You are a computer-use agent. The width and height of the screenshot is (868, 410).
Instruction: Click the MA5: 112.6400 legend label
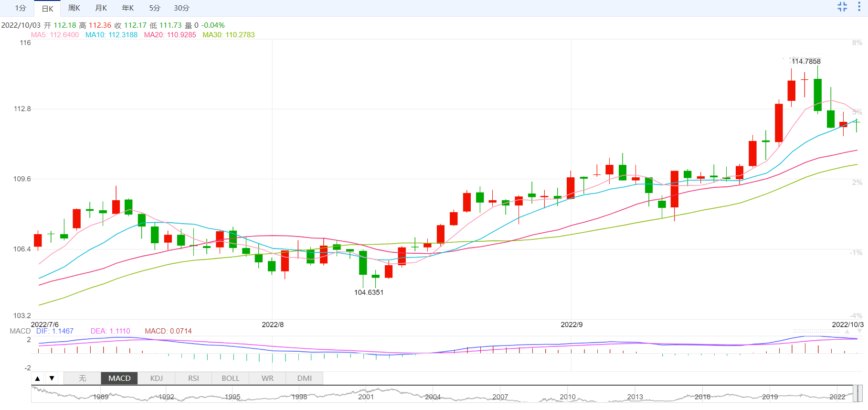tap(55, 35)
